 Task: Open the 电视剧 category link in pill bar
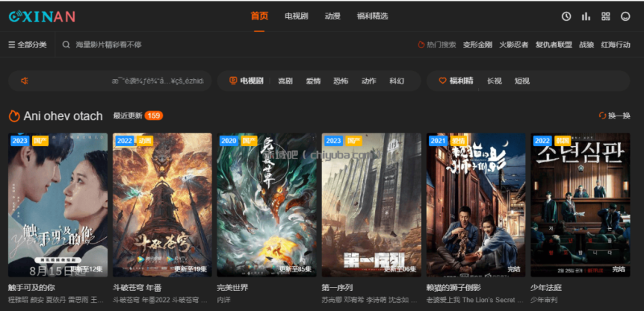click(x=252, y=81)
